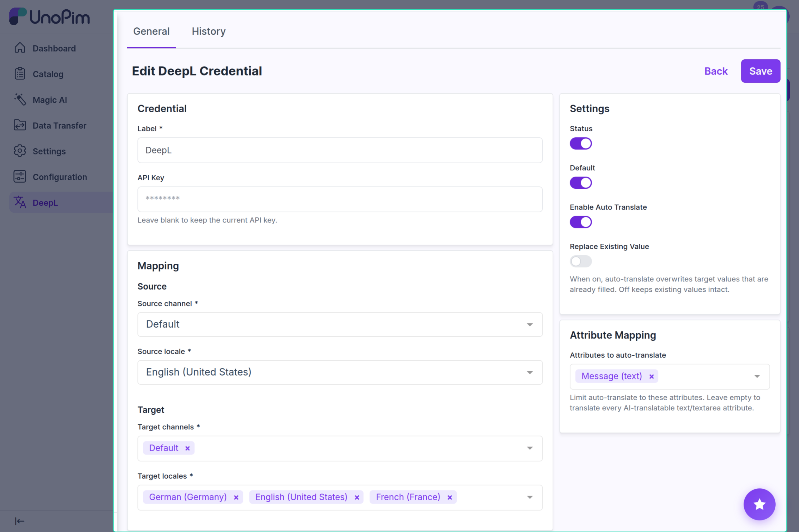Toggle the Status switch
The height and width of the screenshot is (532, 799).
[x=581, y=144]
